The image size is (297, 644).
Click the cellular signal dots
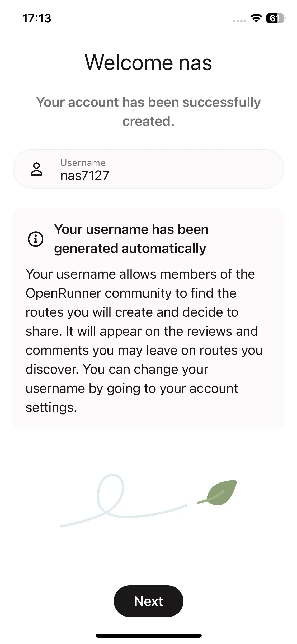point(239,21)
